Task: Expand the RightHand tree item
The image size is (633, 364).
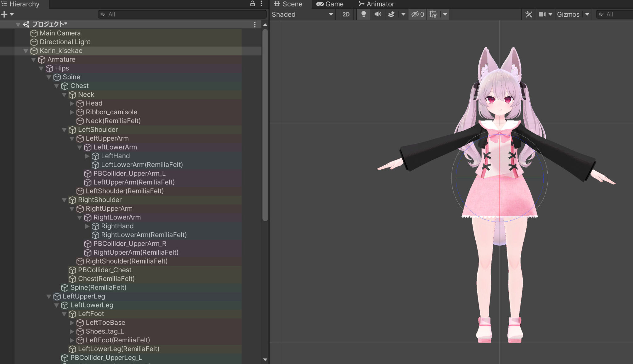Action: click(x=87, y=226)
